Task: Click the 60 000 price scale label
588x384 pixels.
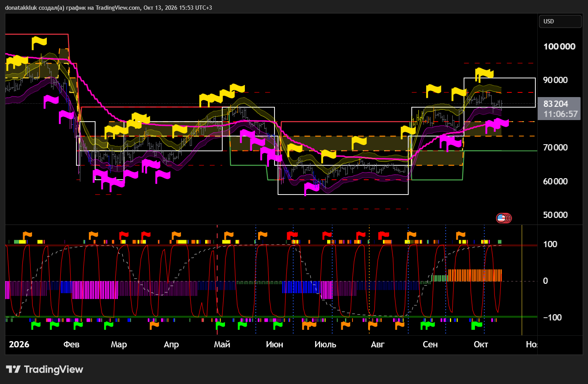Action: pos(555,181)
